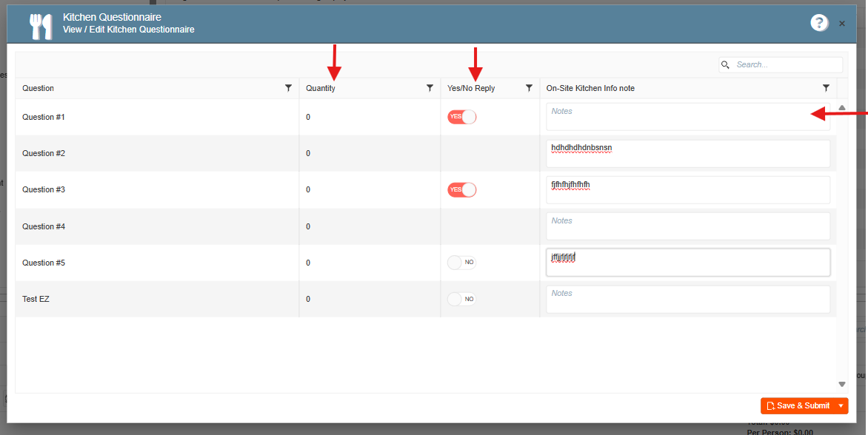Select Question #2 quantity value
The height and width of the screenshot is (435, 868).
coord(308,153)
